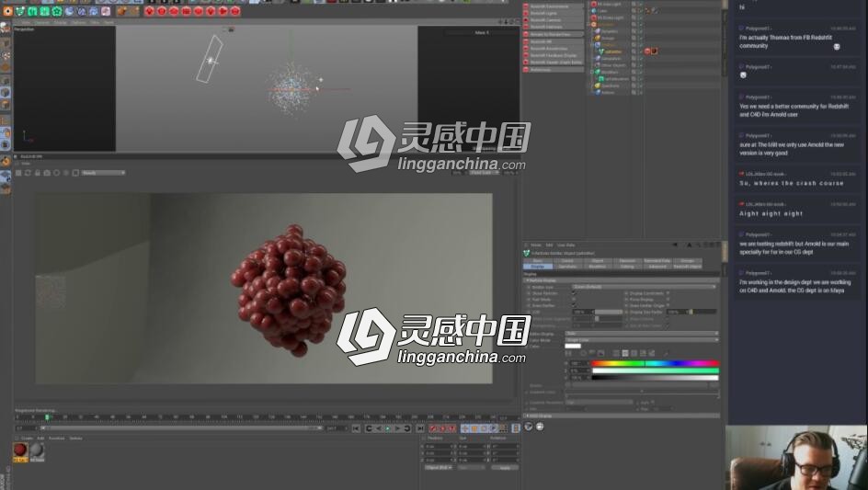Click the camera snapshot icon in RenderView toolbar
Image resolution: width=868 pixels, height=490 pixels.
[47, 173]
